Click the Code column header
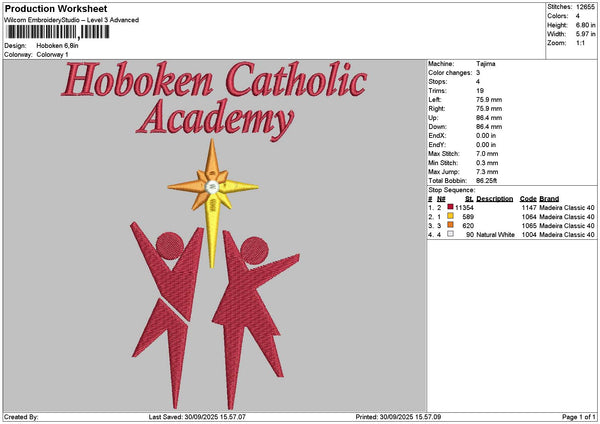The image size is (600, 424). (528, 198)
